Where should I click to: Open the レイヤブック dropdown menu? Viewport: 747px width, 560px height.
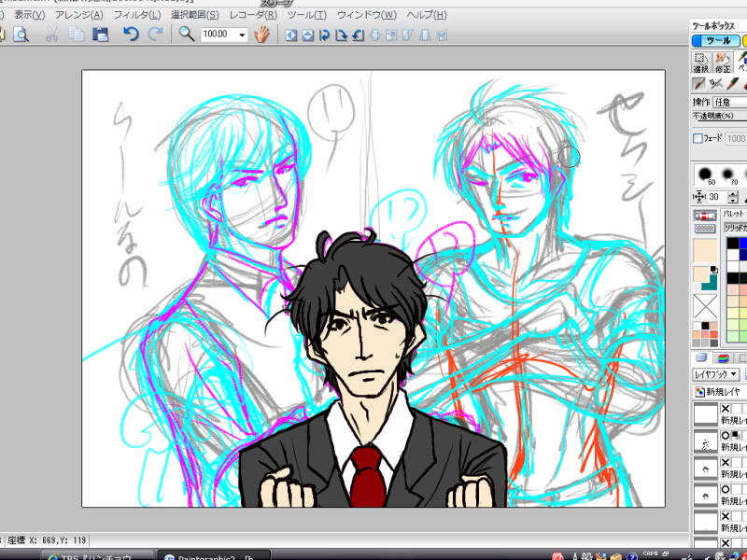715,374
